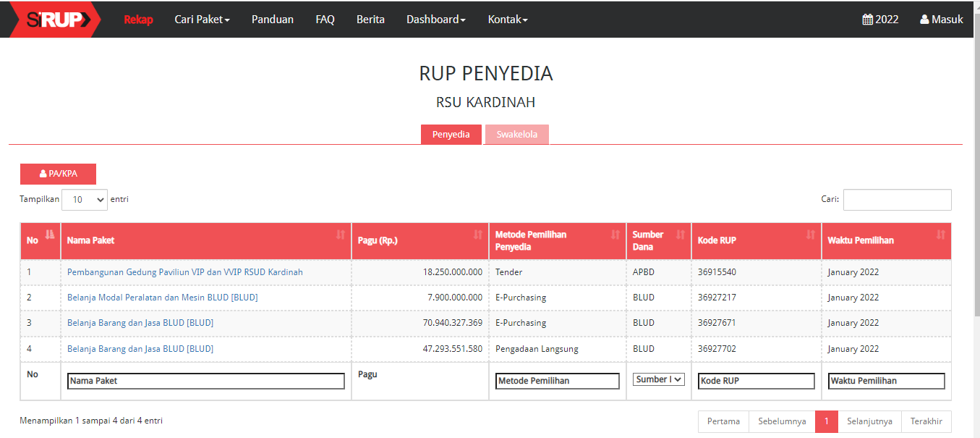Open the Tampilkan entries count dropdown
The height and width of the screenshot is (438, 980).
tap(85, 200)
